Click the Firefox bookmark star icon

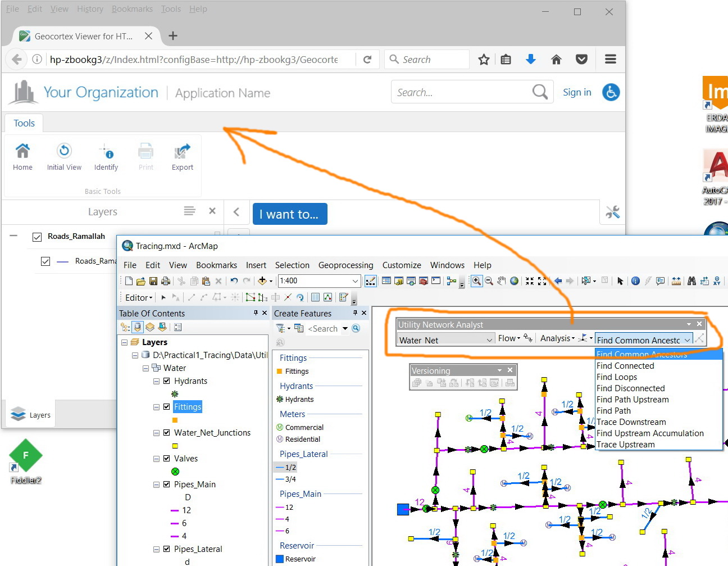(484, 60)
